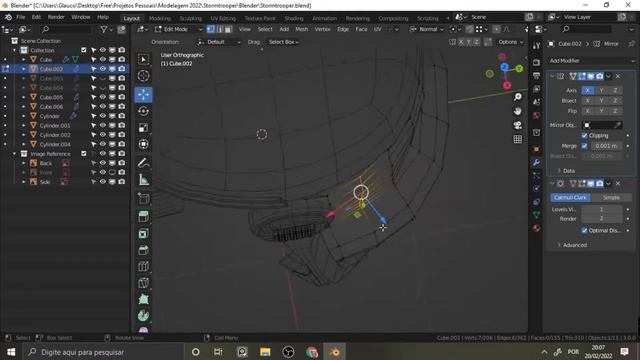Screen dimensions: 640x360
Task: Click the outliner search field
Action: pos(65,29)
